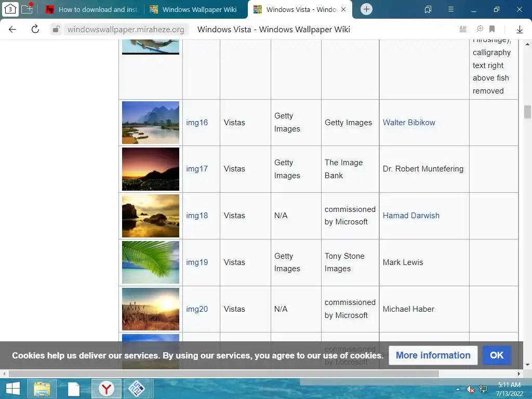Click the horizontal scroll right arrow
The height and width of the screenshot is (399, 532).
pyautogui.click(x=519, y=374)
